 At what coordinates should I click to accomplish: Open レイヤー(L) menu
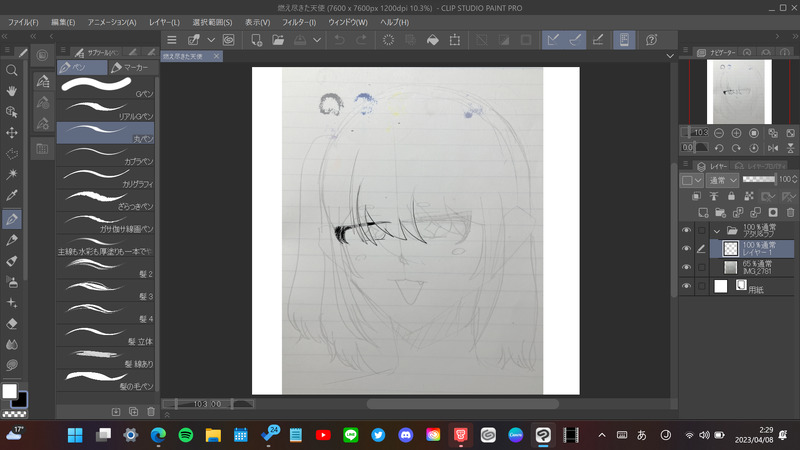click(164, 22)
